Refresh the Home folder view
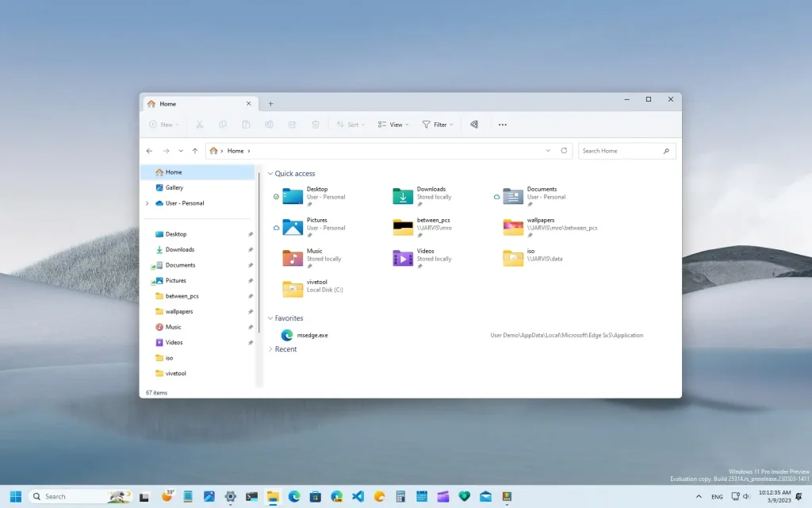The image size is (812, 508). [564, 151]
